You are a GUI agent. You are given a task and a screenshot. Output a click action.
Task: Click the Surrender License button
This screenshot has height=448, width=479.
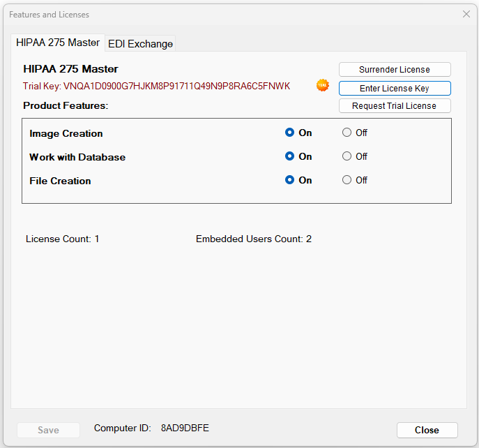(x=395, y=70)
